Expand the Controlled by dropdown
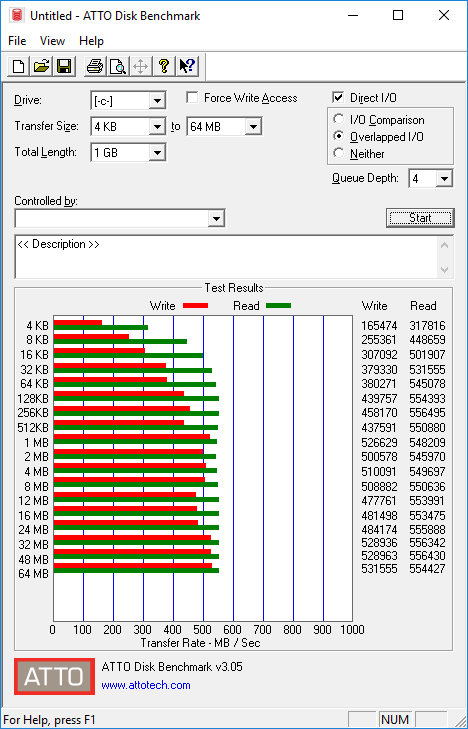Screen dimensions: 468x729 (x=216, y=219)
